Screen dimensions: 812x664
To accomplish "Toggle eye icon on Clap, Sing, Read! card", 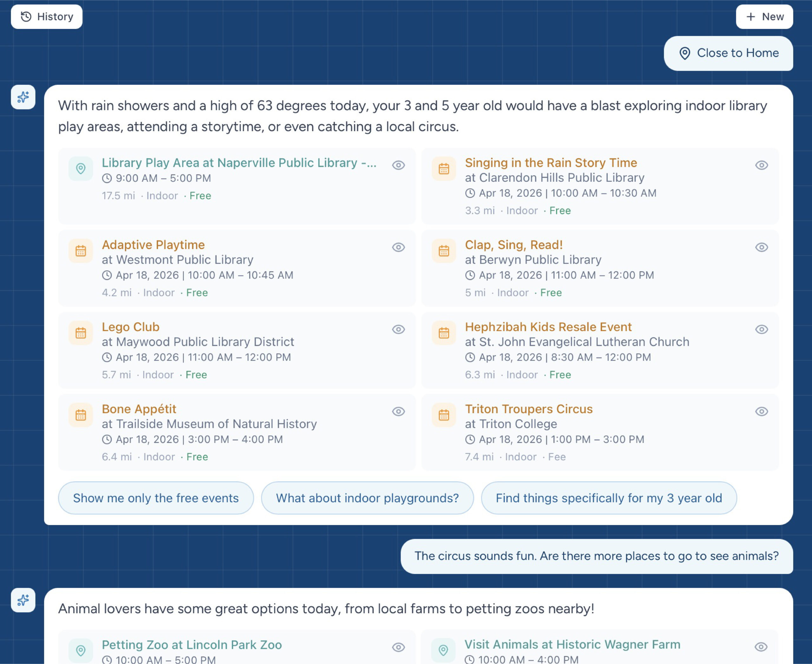I will 762,247.
